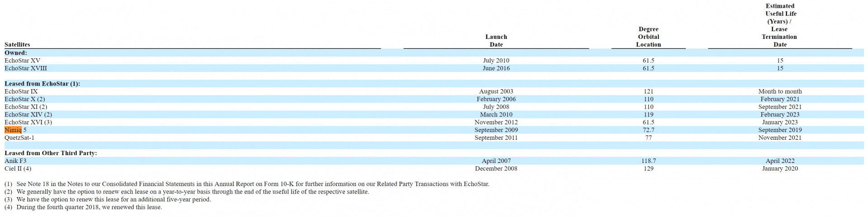The width and height of the screenshot is (868, 218).
Task: Click the December 2008 launch date cell
Action: pos(496,168)
